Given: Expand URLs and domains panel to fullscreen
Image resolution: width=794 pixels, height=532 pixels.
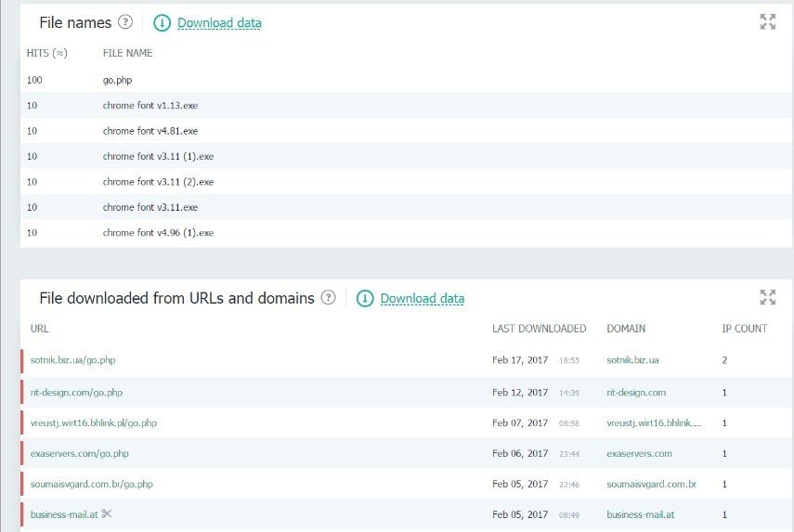Looking at the screenshot, I should (x=768, y=297).
